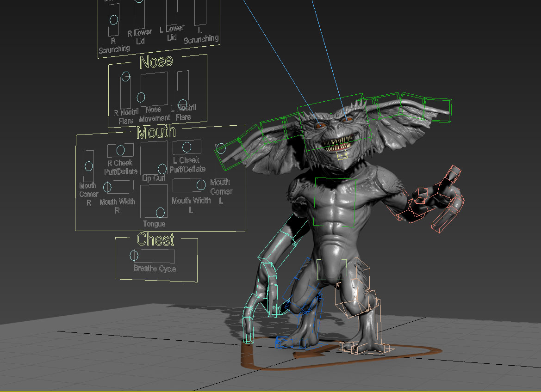Screen dimensions: 541x392
Task: Click the Lip Curl label text
Action: (x=154, y=178)
